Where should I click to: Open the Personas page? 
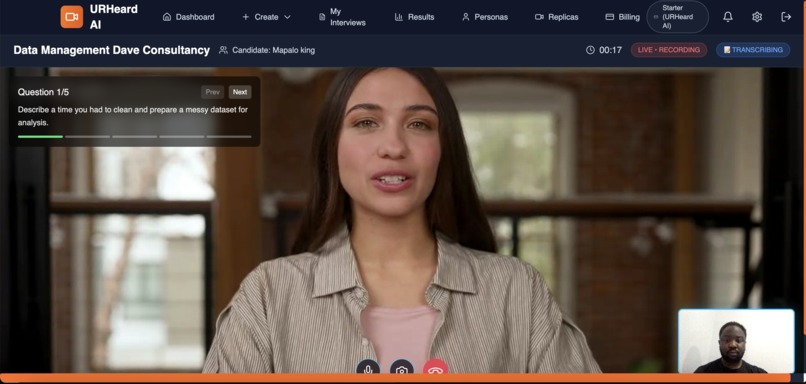485,17
